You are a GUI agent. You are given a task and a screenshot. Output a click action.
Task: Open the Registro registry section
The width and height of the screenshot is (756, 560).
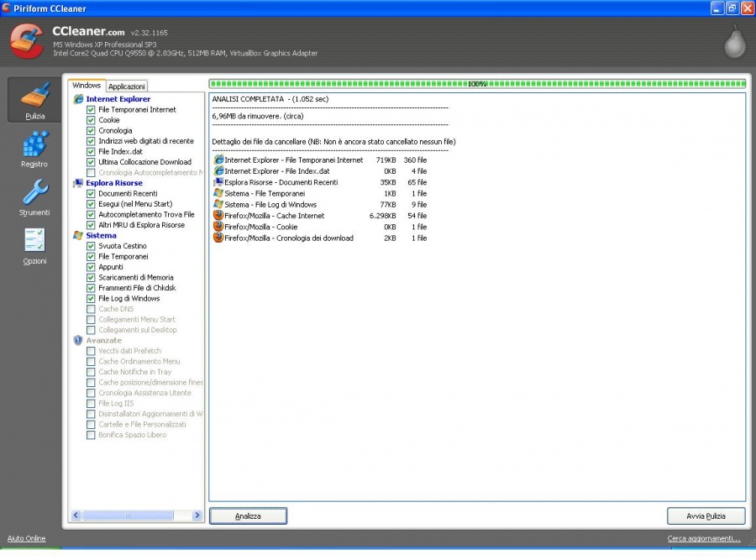[34, 149]
